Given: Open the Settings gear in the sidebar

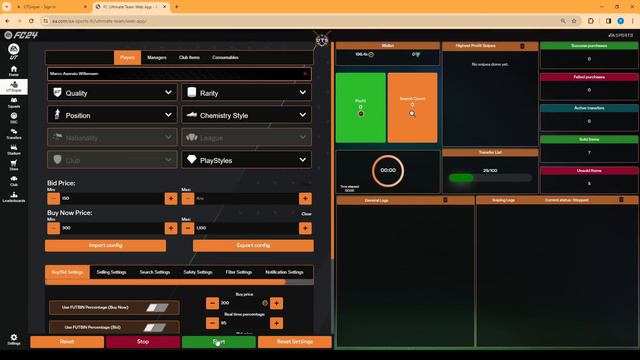Looking at the screenshot, I should 13,339.
